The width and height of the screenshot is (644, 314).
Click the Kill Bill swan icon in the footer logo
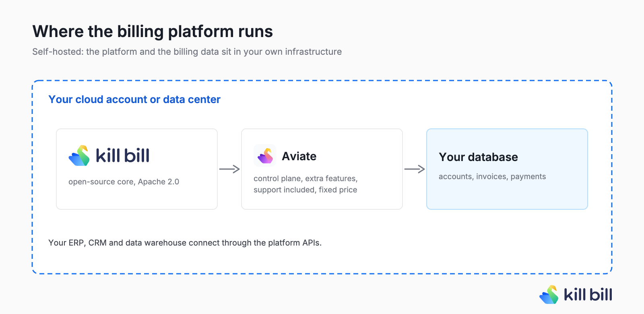click(x=549, y=295)
